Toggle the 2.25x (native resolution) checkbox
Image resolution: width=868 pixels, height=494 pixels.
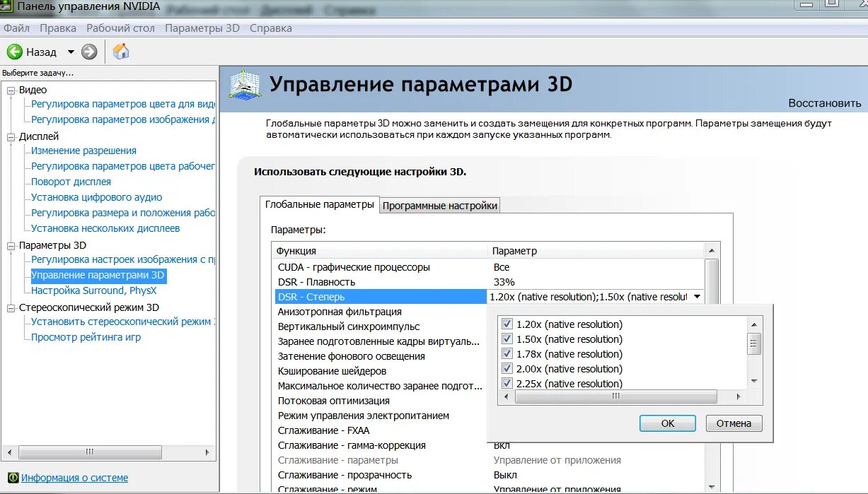(507, 384)
